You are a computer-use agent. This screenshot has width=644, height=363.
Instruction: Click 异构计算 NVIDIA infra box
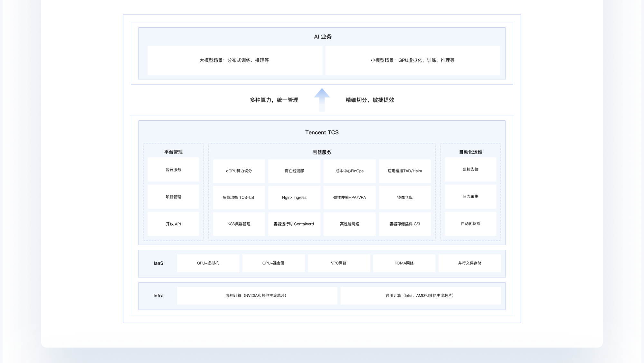[x=257, y=295]
